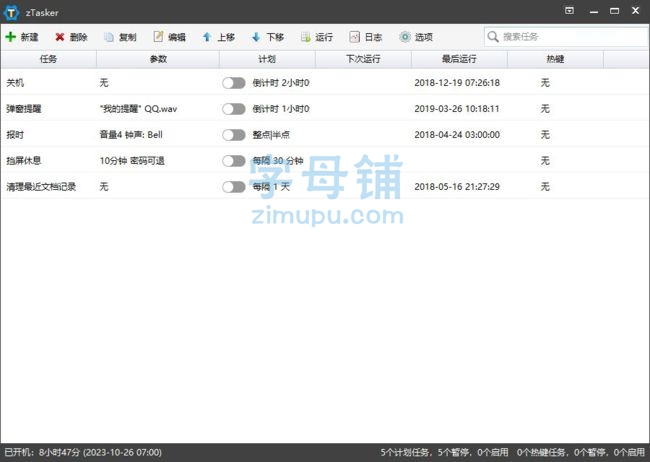This screenshot has height=462, width=650.
Task: Click the up arrow 上移 icon
Action: (207, 37)
